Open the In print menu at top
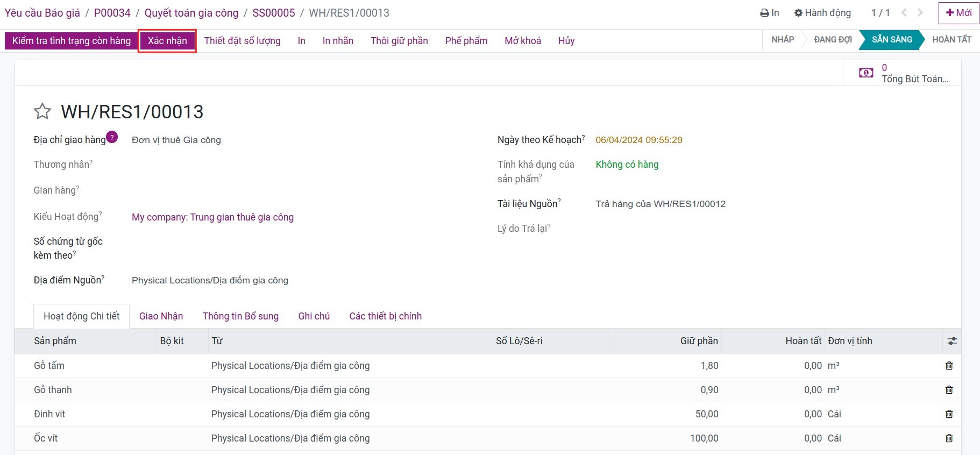This screenshot has height=455, width=980. click(x=769, y=13)
